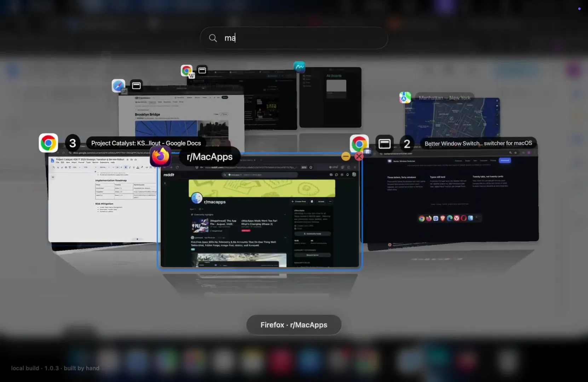Image resolution: width=588 pixels, height=382 pixels.
Task: Click the window icon beside the "2" badge
Action: pyautogui.click(x=385, y=144)
